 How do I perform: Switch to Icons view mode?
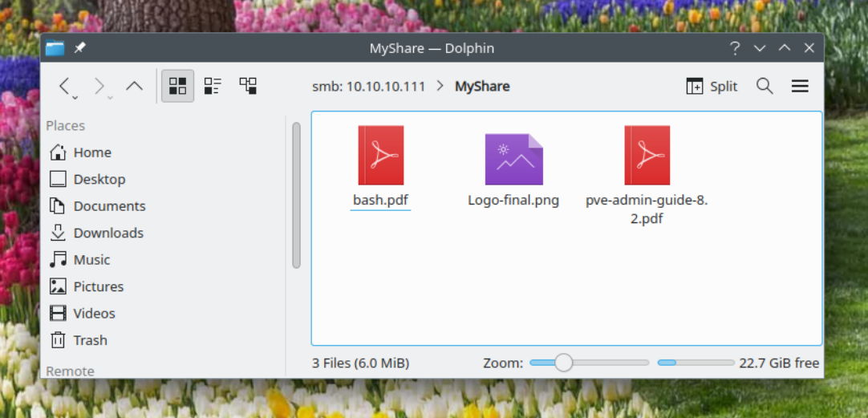coord(178,86)
